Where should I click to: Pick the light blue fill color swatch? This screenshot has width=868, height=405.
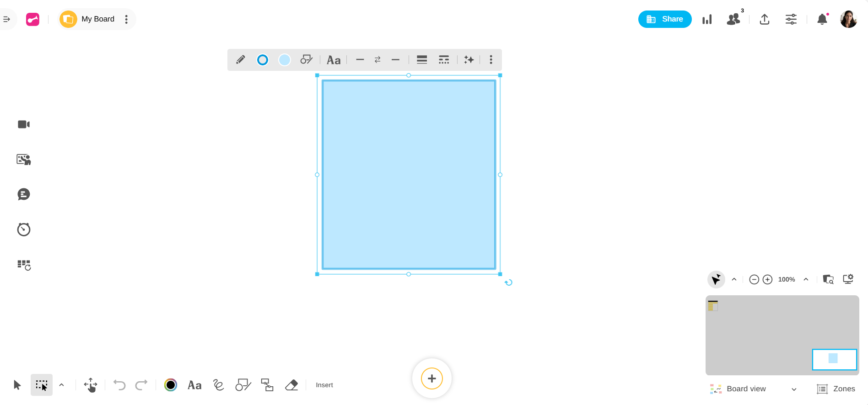pyautogui.click(x=285, y=60)
